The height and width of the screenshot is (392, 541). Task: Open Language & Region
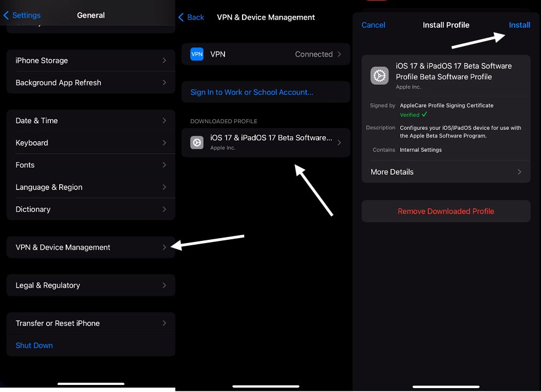pyautogui.click(x=91, y=187)
